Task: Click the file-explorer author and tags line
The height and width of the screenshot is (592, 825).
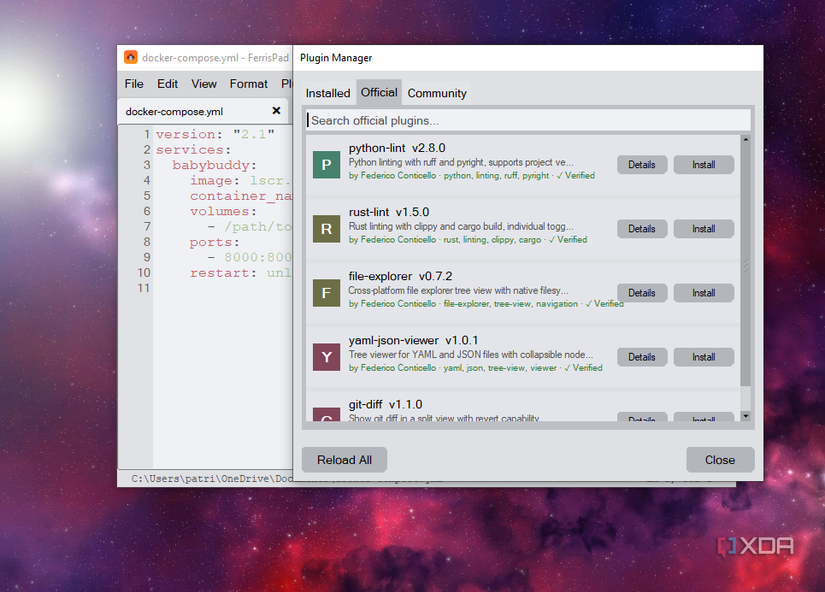Action: (486, 304)
